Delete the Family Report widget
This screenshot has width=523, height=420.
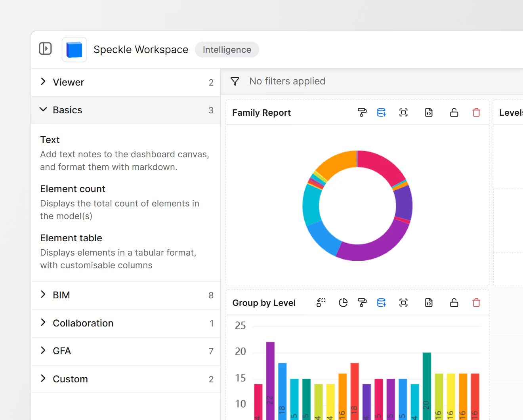tap(476, 113)
